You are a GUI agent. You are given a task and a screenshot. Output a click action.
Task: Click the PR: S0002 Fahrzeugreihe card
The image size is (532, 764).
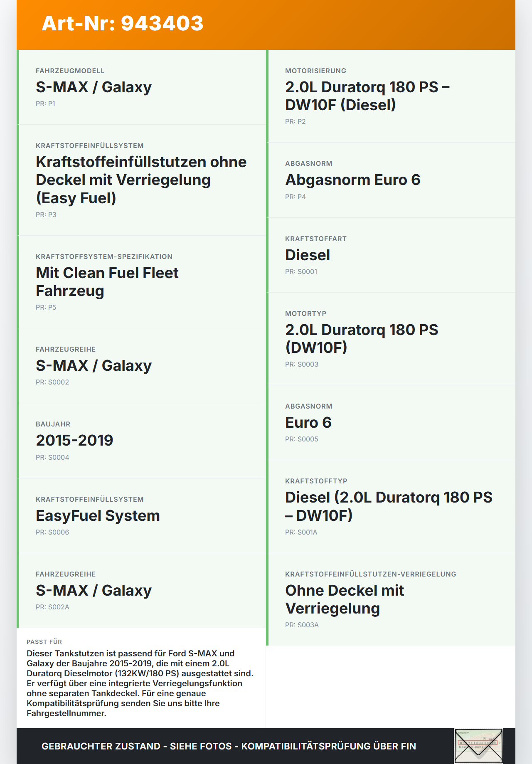[141, 366]
